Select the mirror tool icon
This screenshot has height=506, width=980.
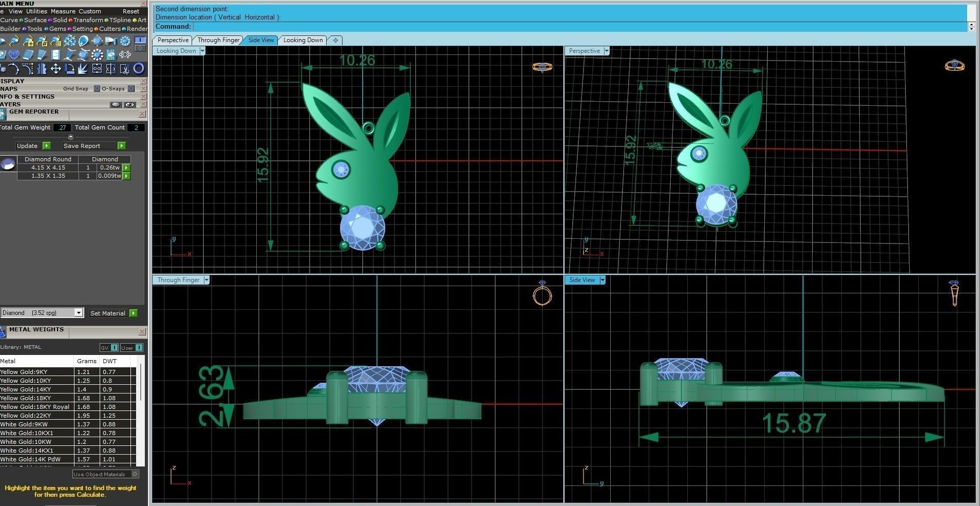point(42,69)
